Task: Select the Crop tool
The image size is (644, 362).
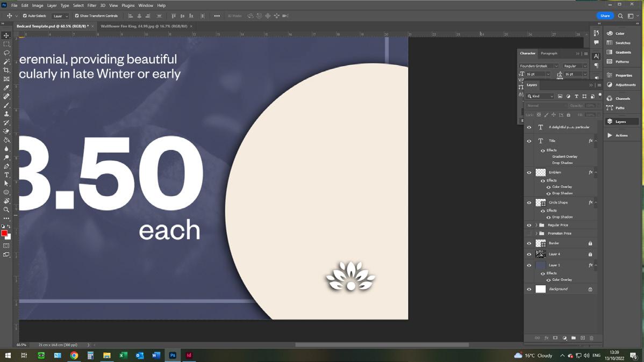Action: [6, 70]
